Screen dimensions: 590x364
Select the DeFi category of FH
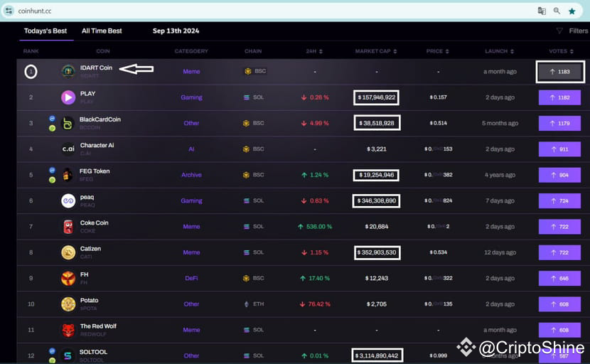191,278
